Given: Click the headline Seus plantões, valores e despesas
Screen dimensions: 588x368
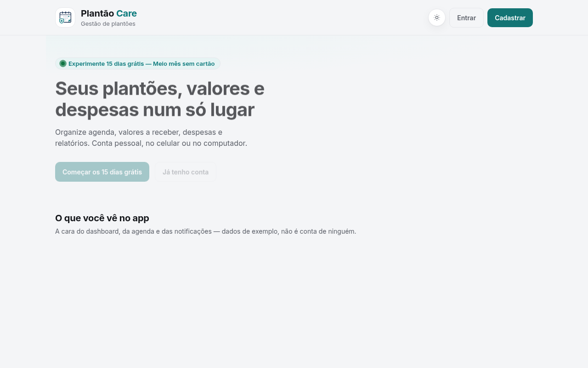Looking at the screenshot, I should coord(160,99).
